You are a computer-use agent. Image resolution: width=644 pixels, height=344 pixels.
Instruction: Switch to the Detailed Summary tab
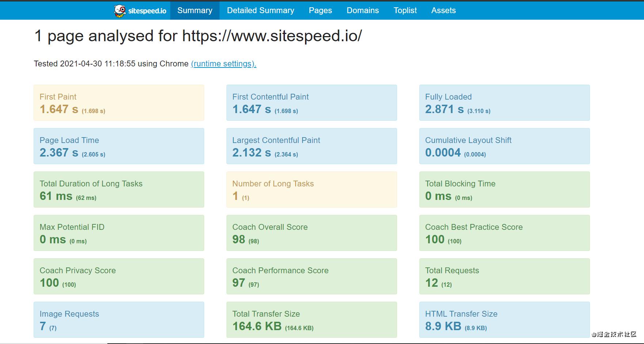tap(260, 11)
